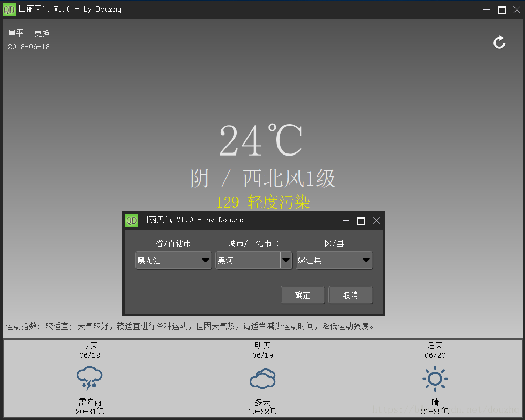Click the refresh weather icon

click(x=499, y=42)
